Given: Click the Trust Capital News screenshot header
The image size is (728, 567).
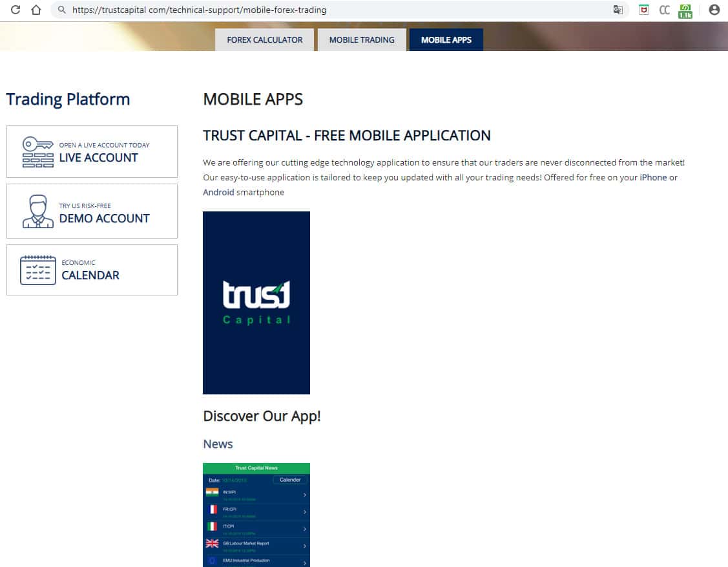Looking at the screenshot, I should [x=256, y=468].
